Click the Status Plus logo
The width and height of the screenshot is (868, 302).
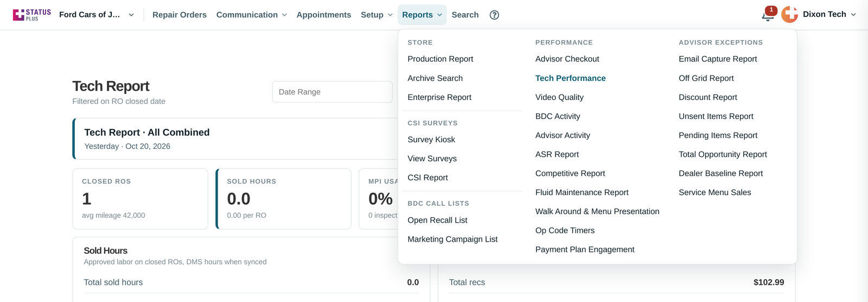click(x=32, y=15)
